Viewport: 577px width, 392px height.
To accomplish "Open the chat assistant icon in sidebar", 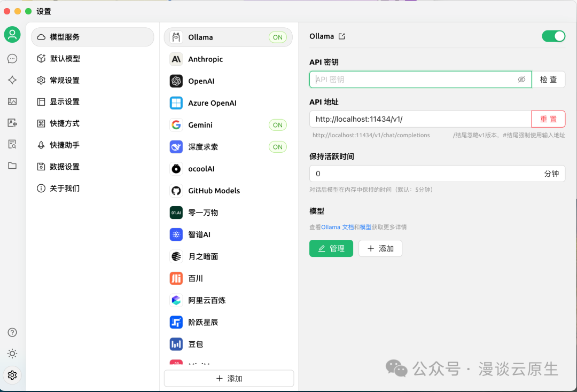I will coord(12,59).
